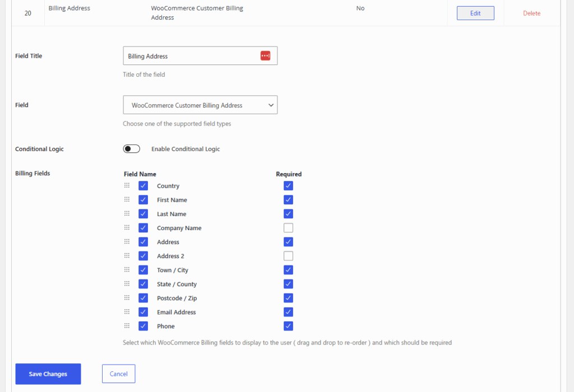Open the Field type dropdown
This screenshot has height=392, width=574.
pyautogui.click(x=200, y=105)
